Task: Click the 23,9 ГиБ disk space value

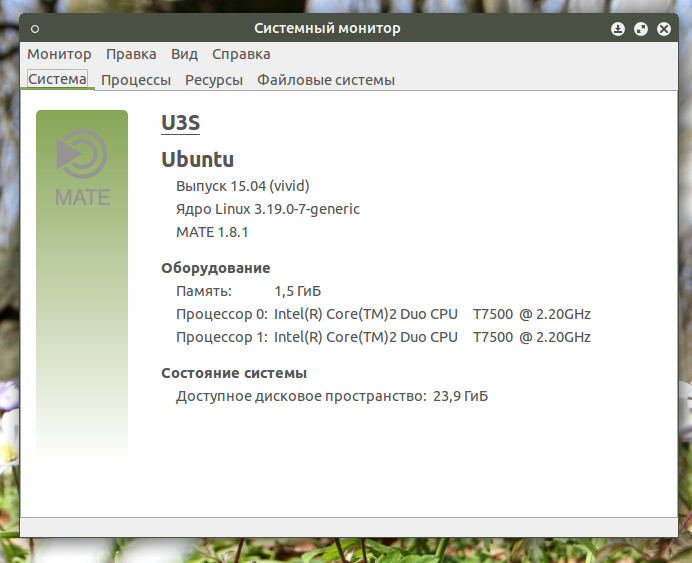Action: [460, 396]
